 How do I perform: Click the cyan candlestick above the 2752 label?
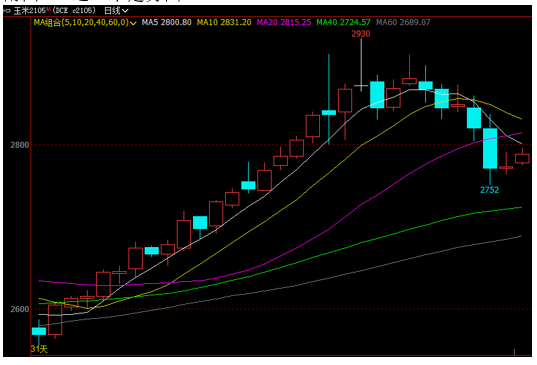coord(490,148)
